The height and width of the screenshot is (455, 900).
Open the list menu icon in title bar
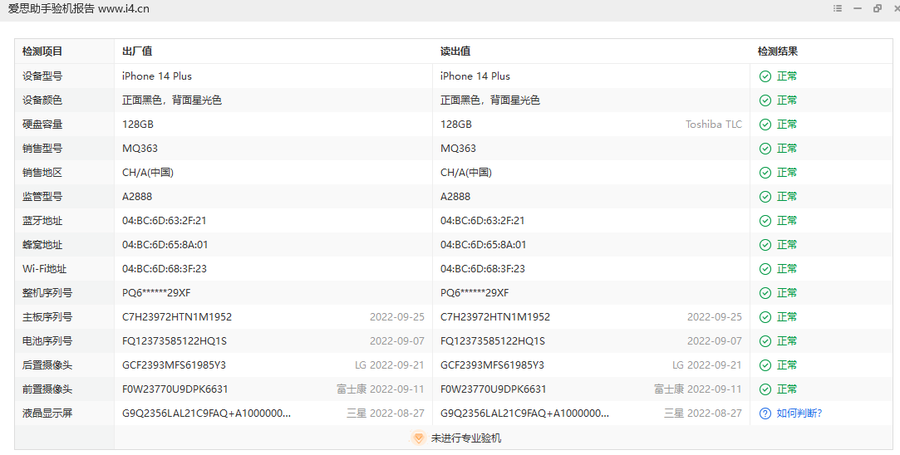[837, 9]
